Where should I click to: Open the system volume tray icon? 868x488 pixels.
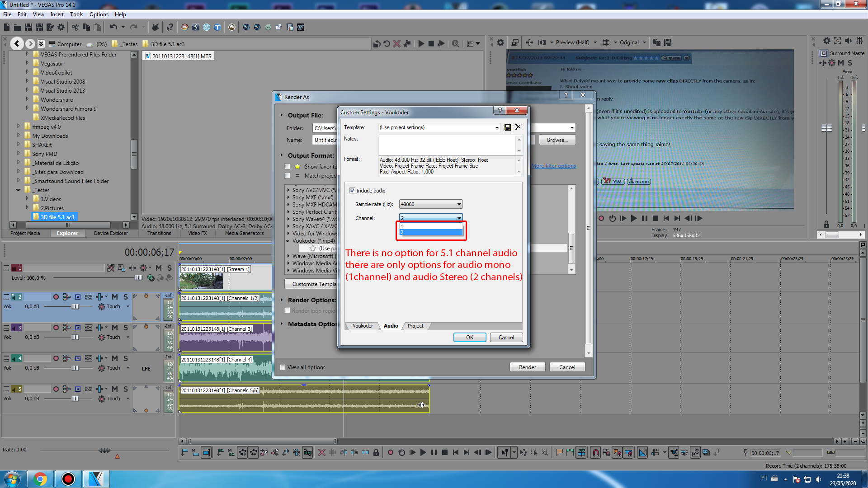pos(818,479)
